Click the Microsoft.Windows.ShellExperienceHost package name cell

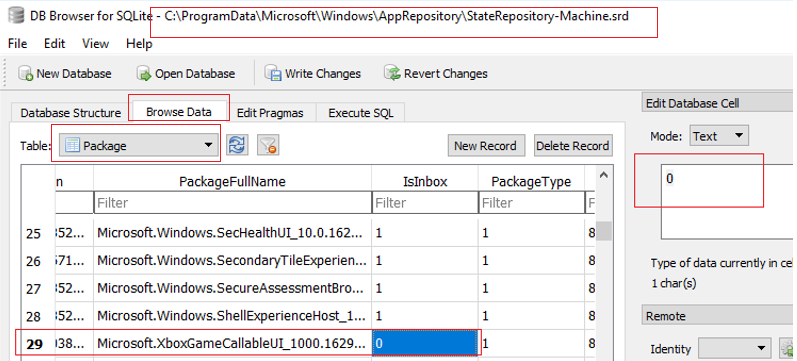[x=232, y=316]
